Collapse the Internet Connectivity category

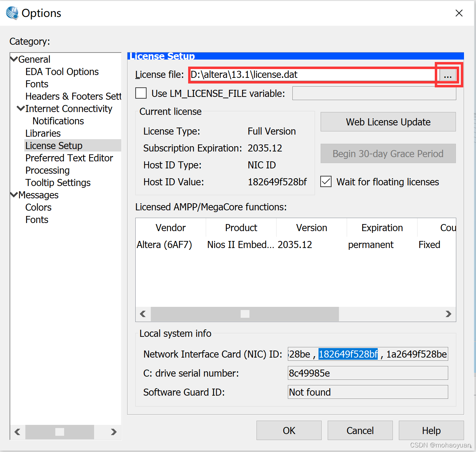coord(21,109)
